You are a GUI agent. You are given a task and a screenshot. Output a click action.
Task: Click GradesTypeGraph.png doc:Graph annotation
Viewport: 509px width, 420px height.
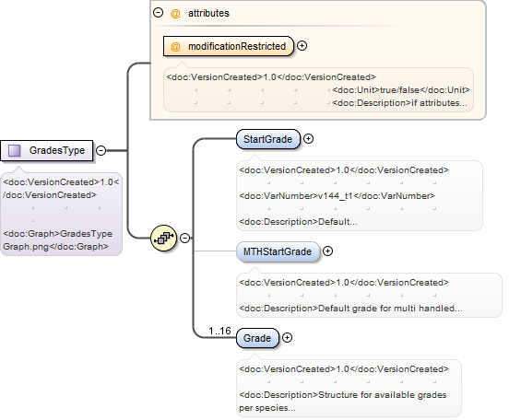(x=58, y=240)
